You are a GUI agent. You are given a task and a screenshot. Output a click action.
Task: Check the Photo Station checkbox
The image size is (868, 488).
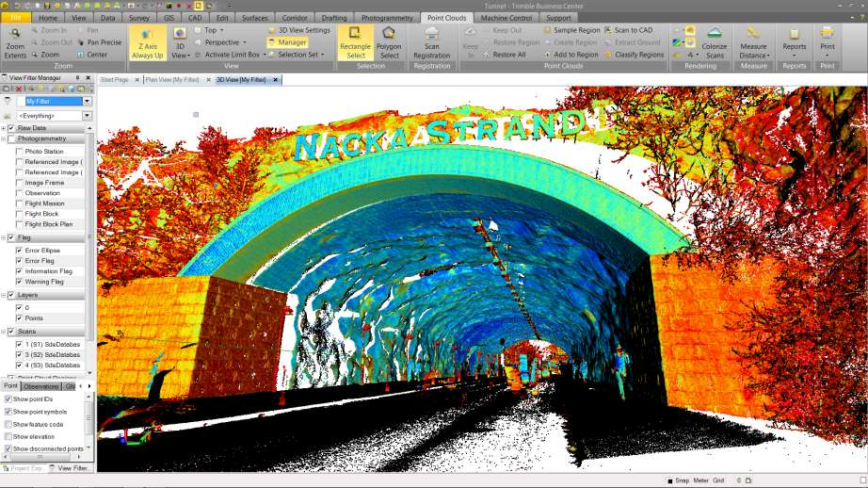(x=20, y=152)
